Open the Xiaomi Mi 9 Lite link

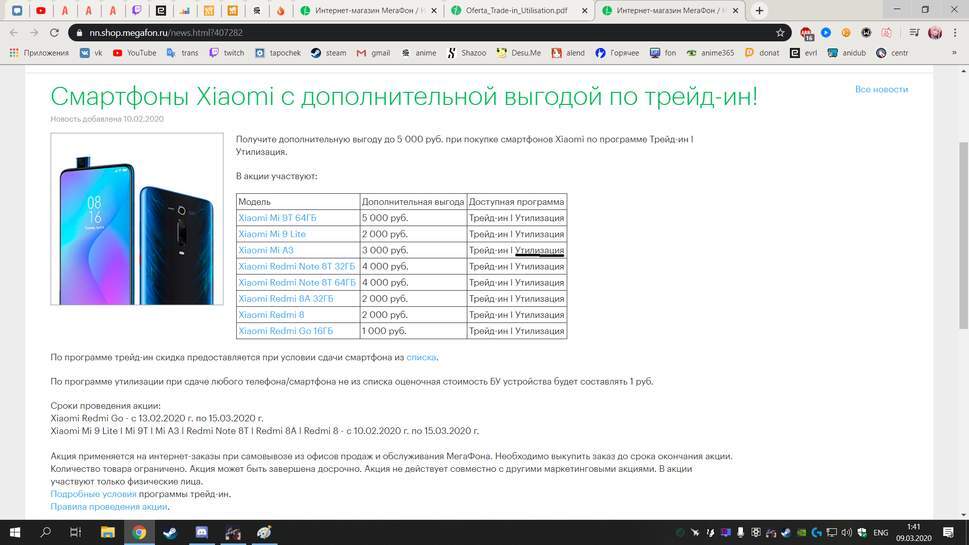click(x=272, y=234)
